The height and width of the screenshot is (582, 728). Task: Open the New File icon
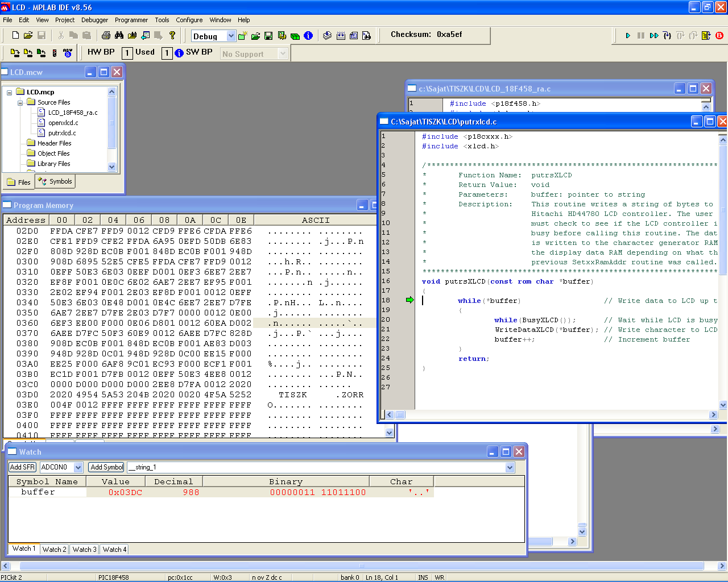[x=15, y=35]
